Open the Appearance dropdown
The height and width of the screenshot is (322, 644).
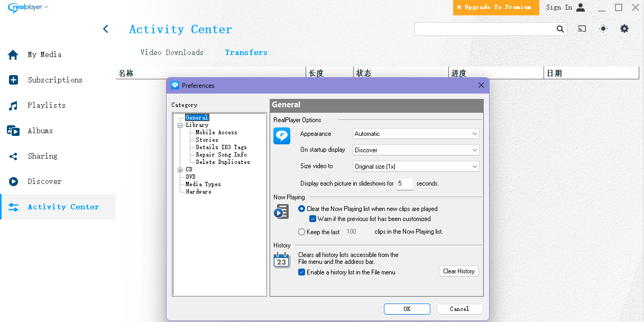416,134
